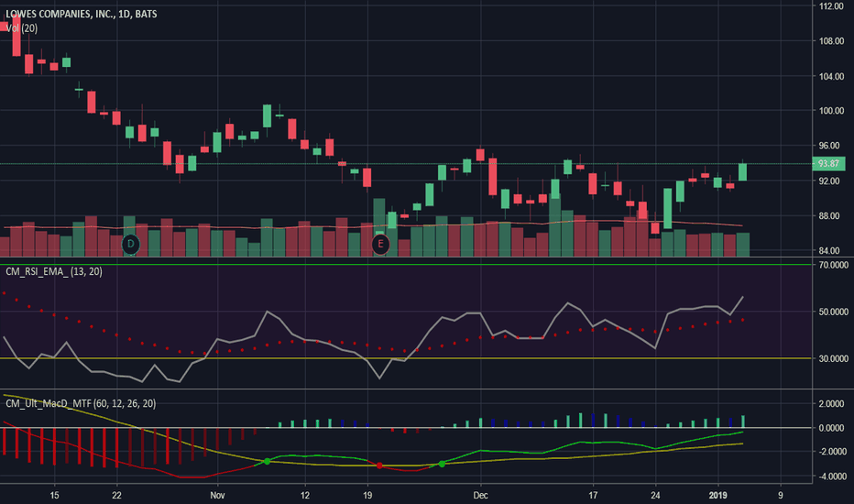The width and height of the screenshot is (854, 504).
Task: Click the 2019 date label
Action: click(x=717, y=495)
